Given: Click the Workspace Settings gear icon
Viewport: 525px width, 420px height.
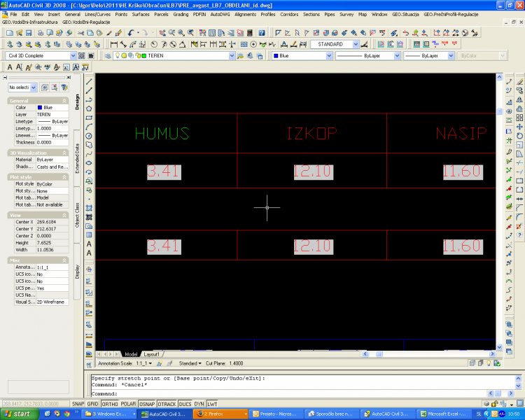Looking at the screenshot, I should coord(81,55).
